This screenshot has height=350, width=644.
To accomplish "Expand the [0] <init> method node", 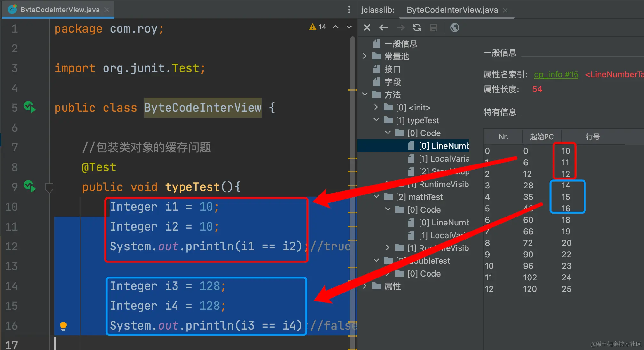I will pos(376,107).
